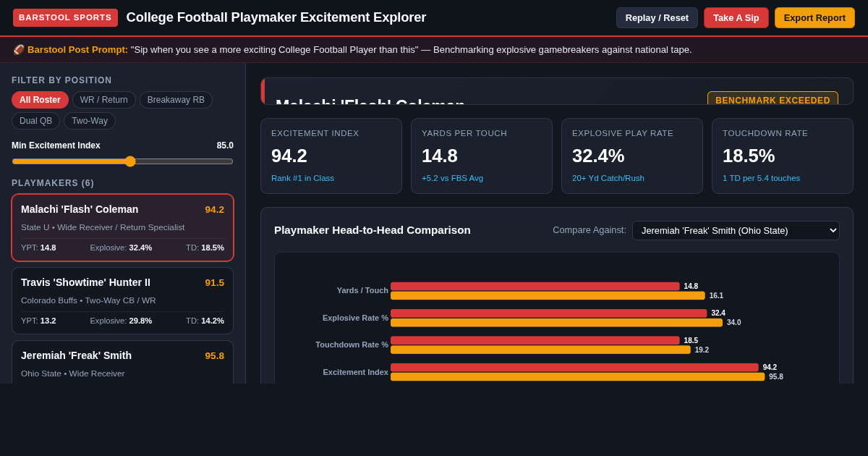
Task: Click the 'Compare Against:' label
Action: [590, 230]
